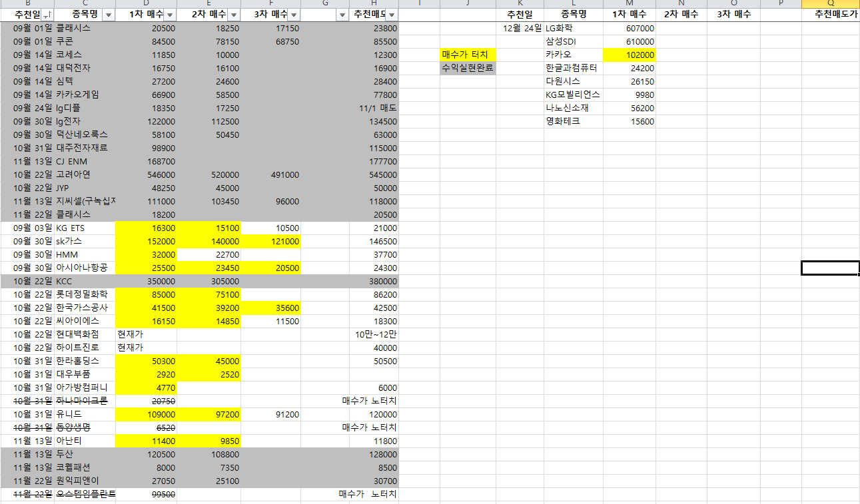Image resolution: width=860 pixels, height=504 pixels.
Task: Select the 아시아나항공 cell
Action: pyautogui.click(x=85, y=268)
